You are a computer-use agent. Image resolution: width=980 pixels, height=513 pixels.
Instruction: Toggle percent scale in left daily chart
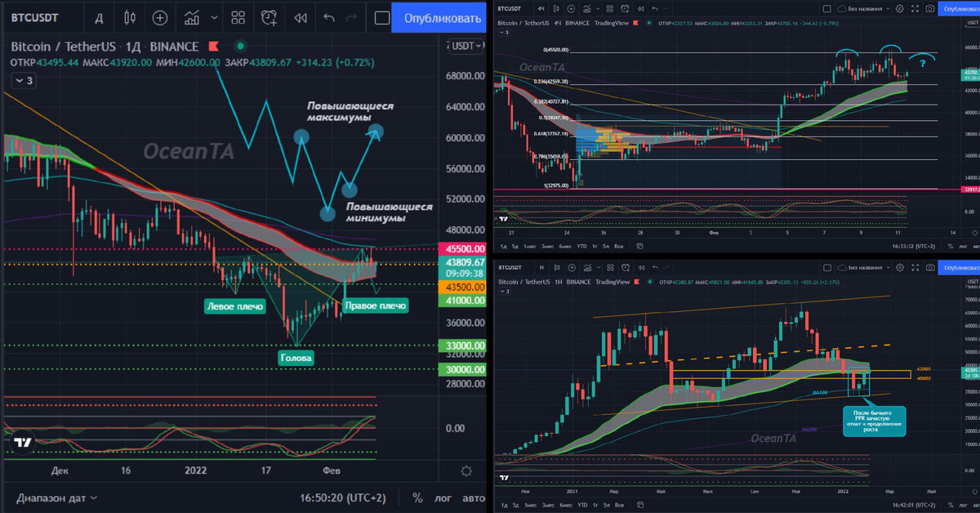coord(417,497)
